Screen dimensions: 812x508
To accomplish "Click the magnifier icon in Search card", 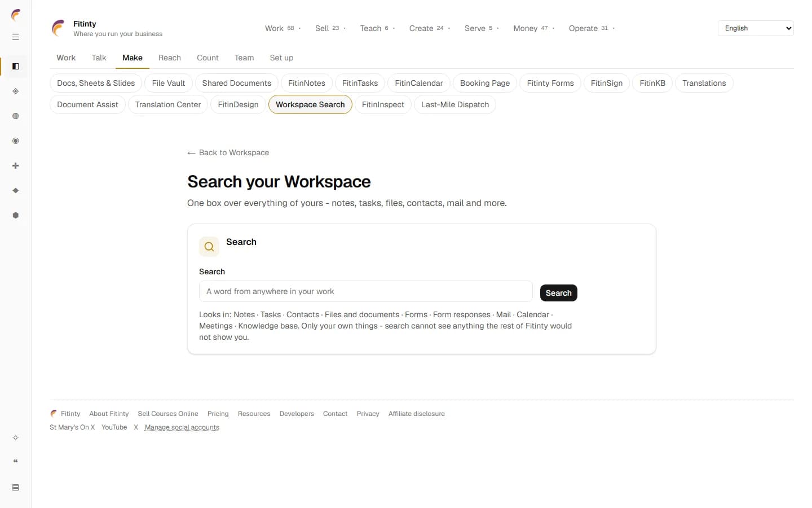I will coord(209,247).
